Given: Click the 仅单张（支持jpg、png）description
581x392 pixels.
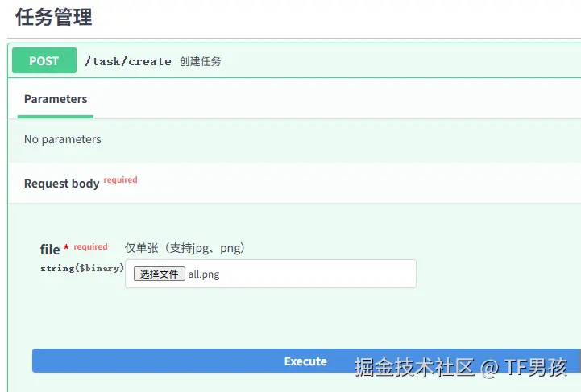Looking at the screenshot, I should tap(185, 248).
